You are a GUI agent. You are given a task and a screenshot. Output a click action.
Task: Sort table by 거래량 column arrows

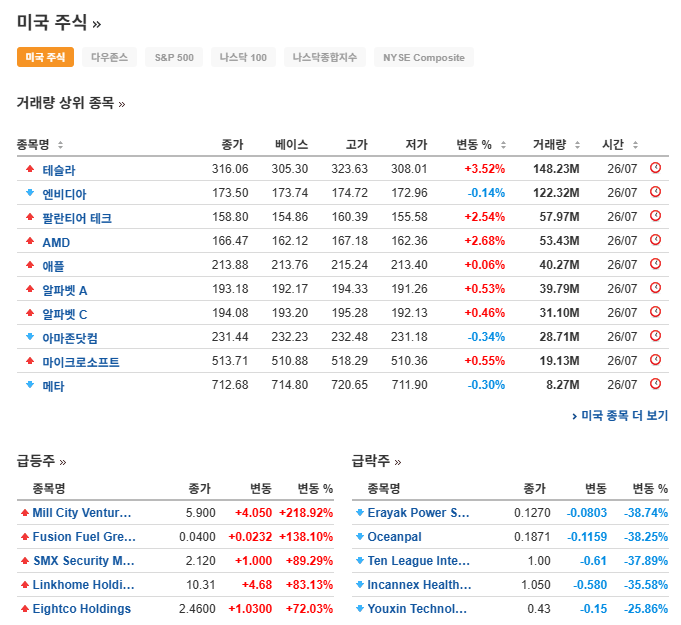pos(577,145)
